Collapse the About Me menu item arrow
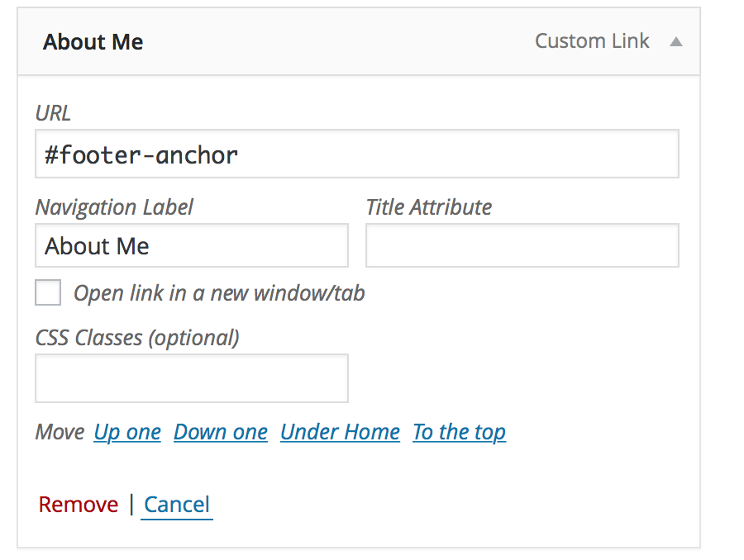This screenshot has width=744, height=560. pyautogui.click(x=675, y=42)
